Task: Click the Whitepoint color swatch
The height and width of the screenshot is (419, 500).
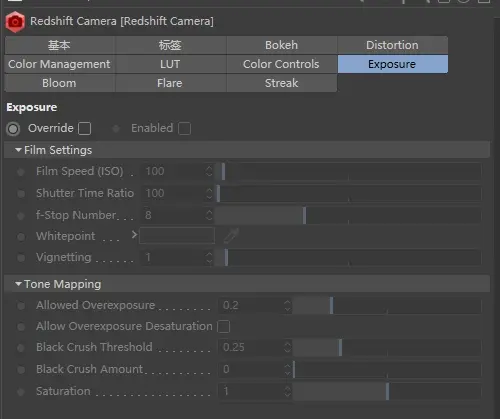Action: click(x=177, y=236)
